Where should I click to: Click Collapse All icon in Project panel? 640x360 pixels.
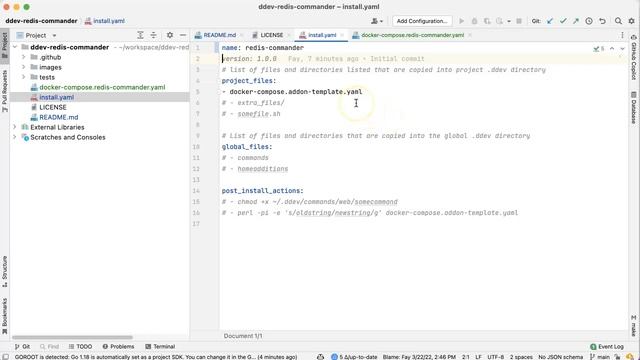153,35
